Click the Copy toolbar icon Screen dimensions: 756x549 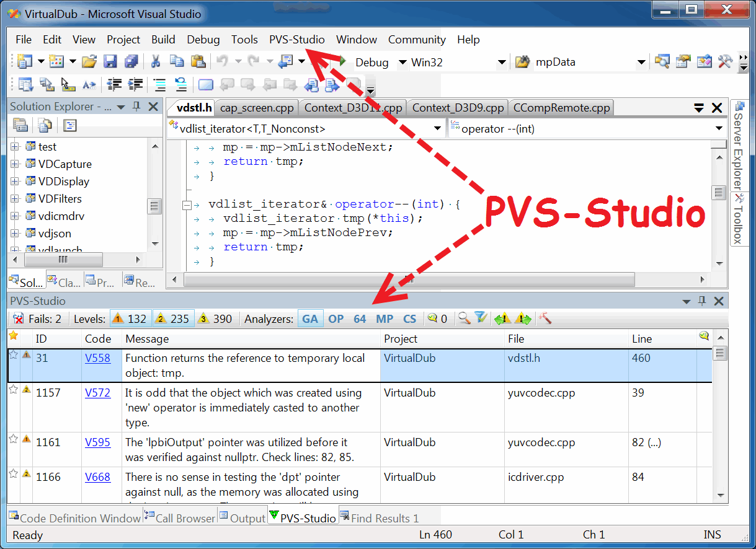pos(177,61)
